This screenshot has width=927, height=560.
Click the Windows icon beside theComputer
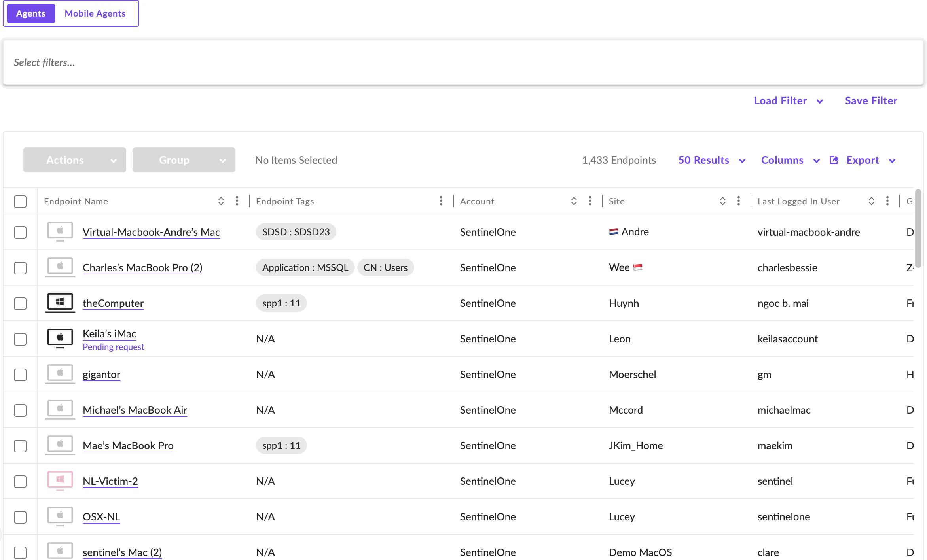tap(60, 303)
